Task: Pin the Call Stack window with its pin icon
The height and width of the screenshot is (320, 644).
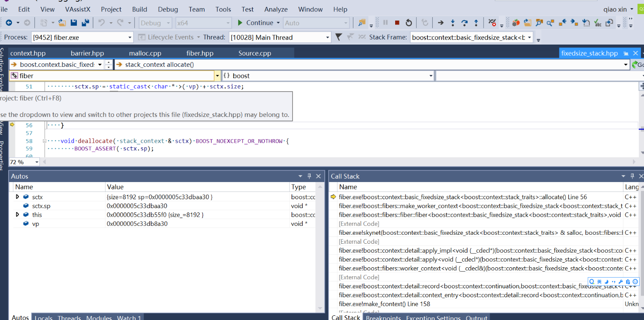Action: pyautogui.click(x=632, y=176)
